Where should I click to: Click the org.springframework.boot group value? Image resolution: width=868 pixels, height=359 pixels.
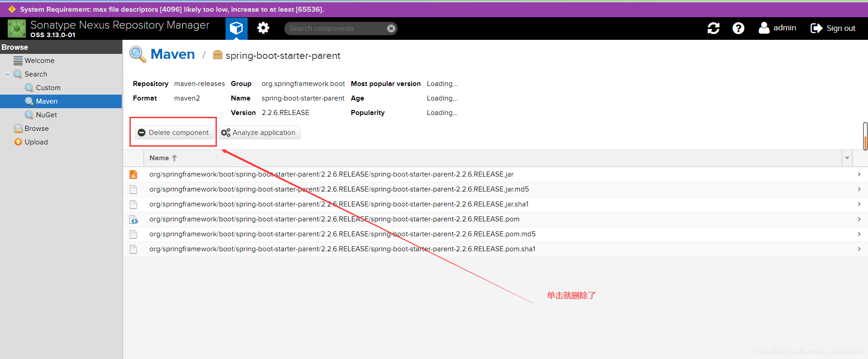303,84
